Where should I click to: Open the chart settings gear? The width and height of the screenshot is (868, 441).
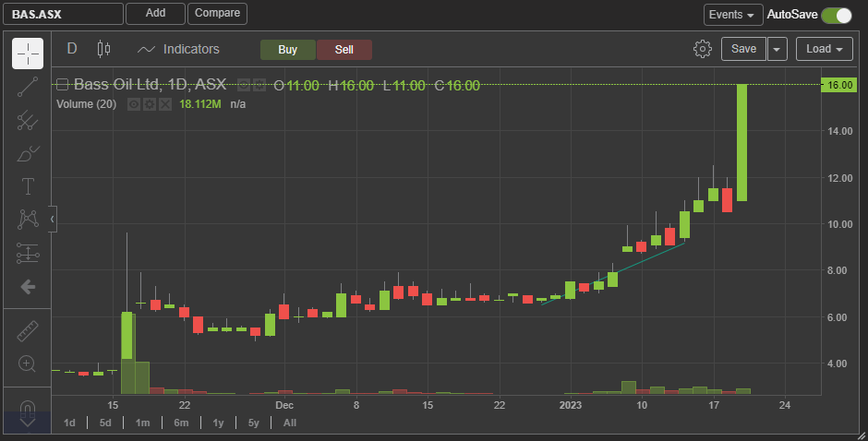tap(702, 49)
